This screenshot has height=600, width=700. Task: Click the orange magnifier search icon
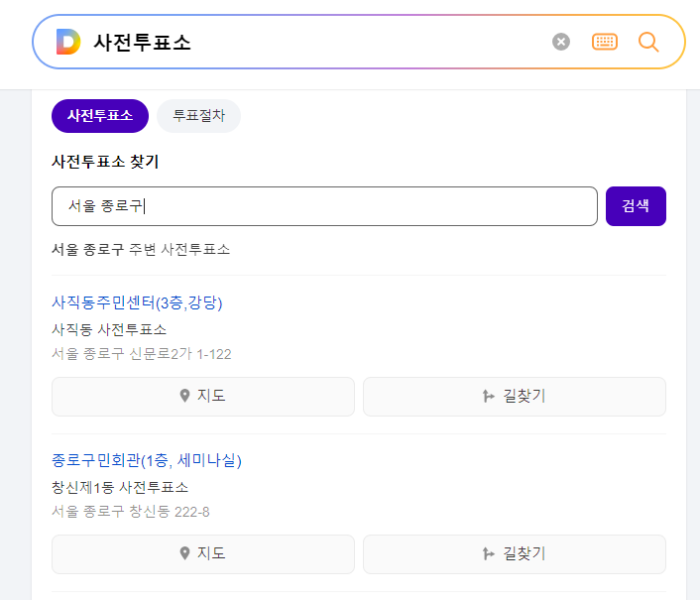point(648,42)
